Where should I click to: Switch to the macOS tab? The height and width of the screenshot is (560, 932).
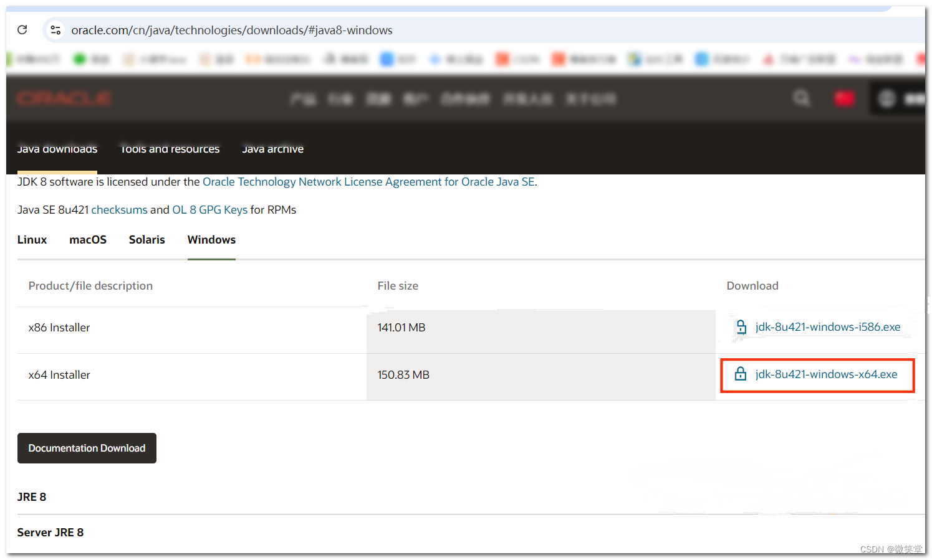click(88, 240)
